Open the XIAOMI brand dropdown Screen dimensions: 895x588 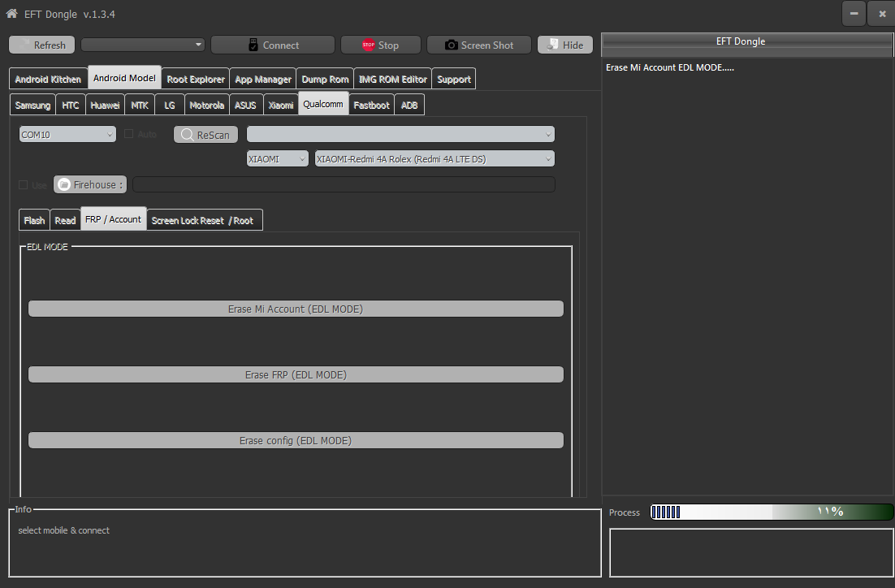click(x=278, y=158)
